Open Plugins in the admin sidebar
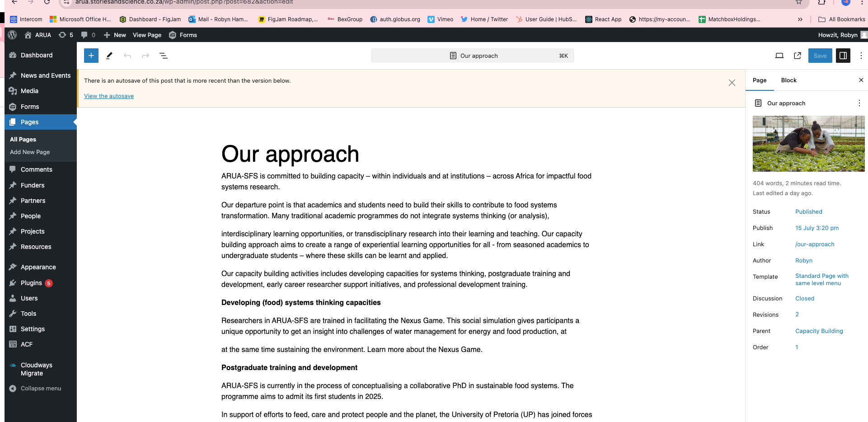 coord(31,283)
